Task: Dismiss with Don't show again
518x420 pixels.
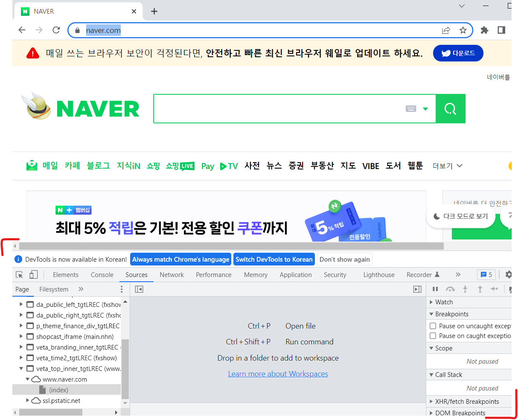Action: click(x=345, y=259)
